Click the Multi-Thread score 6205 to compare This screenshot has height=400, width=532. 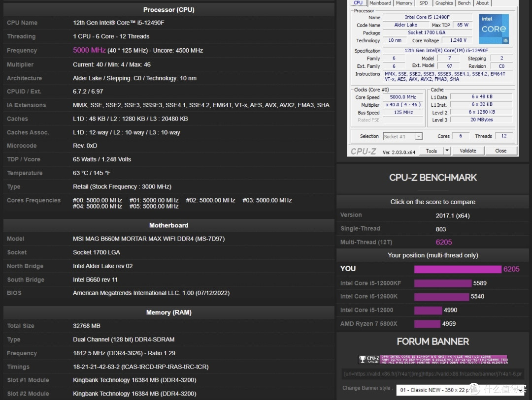click(443, 242)
